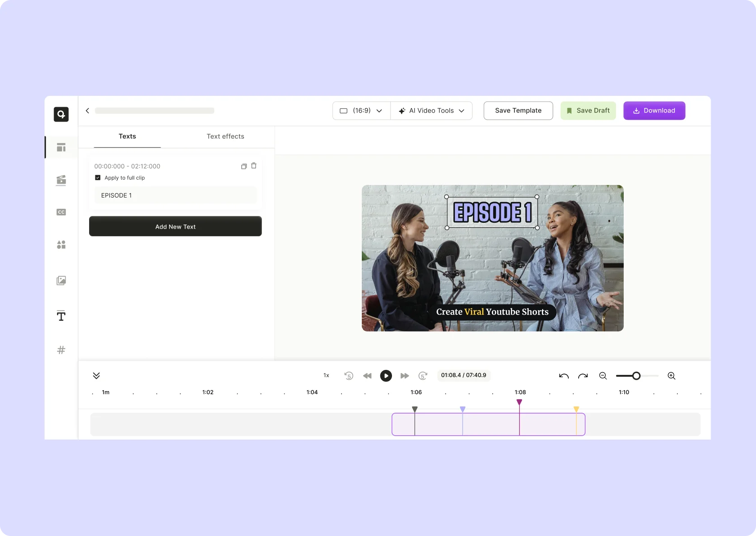Viewport: 756px width, 536px height.
Task: Click the Save Template button
Action: coord(517,110)
